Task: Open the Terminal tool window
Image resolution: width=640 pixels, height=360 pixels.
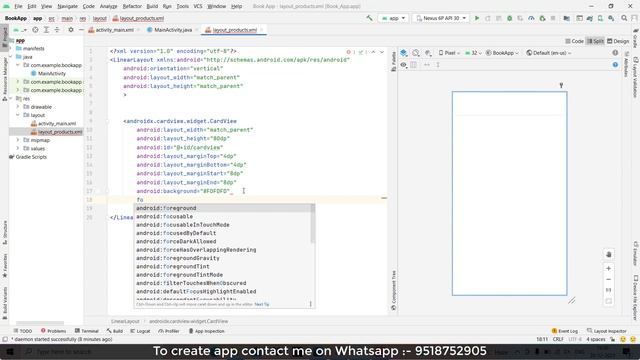Action: click(x=87, y=331)
